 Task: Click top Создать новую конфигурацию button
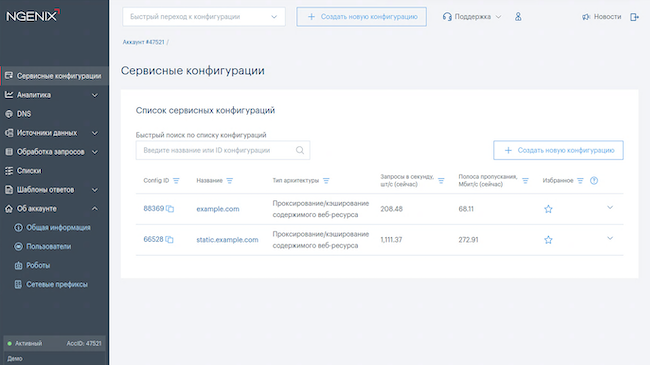coord(361,17)
